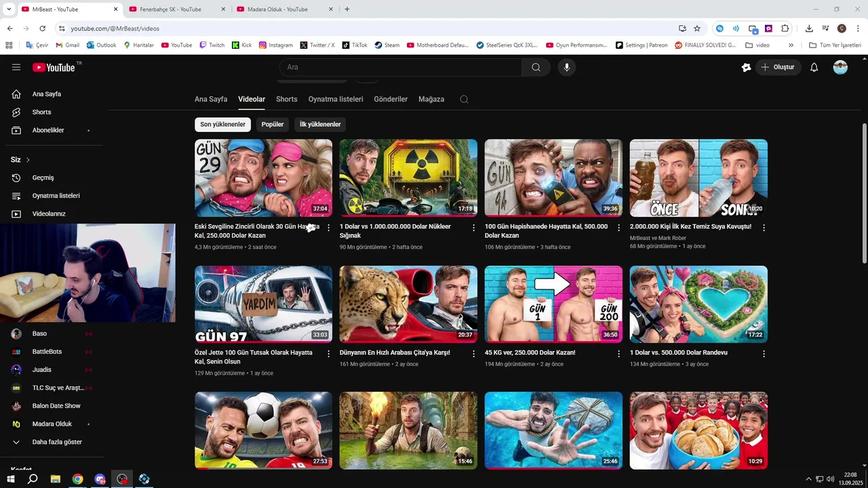
Task: Open Dünyanın En Hızlı Arabası title link
Action: 395,352
